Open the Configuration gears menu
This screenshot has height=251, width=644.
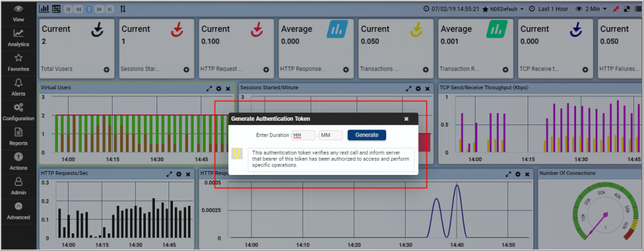[18, 112]
